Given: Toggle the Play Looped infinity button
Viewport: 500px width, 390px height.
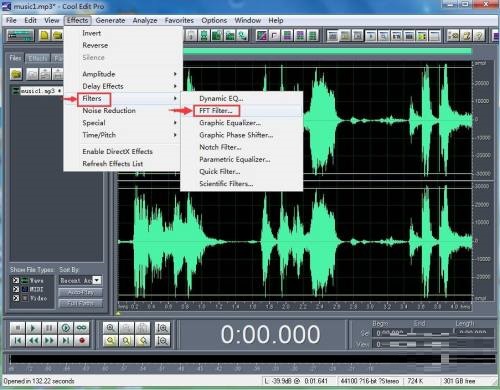Looking at the screenshot, I should (x=82, y=328).
